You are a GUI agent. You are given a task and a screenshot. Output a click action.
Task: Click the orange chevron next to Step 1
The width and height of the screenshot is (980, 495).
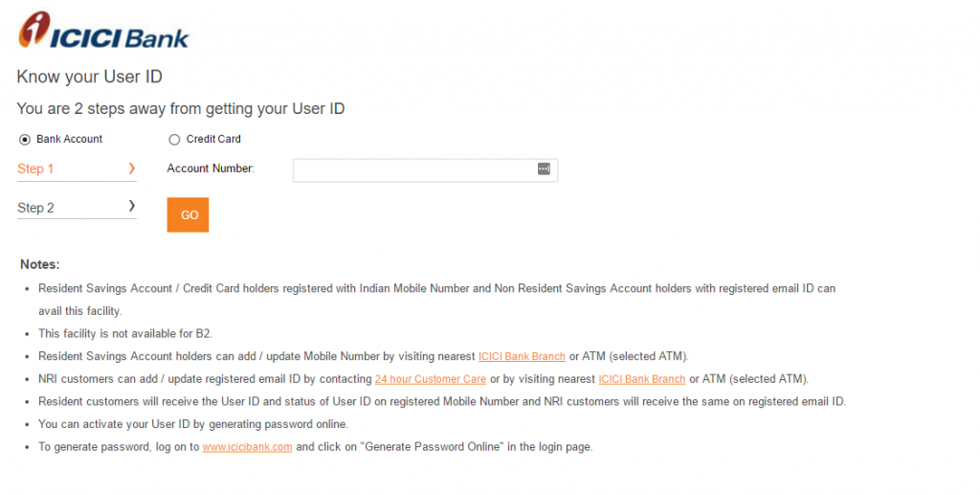(x=131, y=169)
